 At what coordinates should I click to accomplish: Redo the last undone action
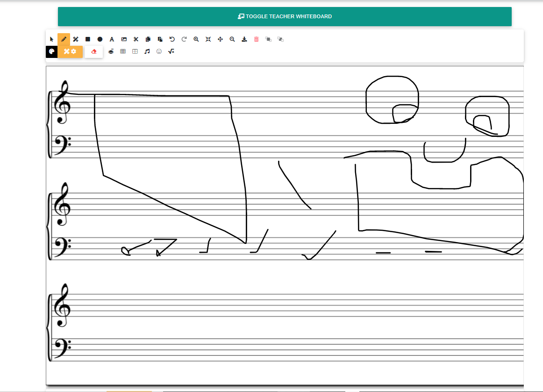[184, 39]
